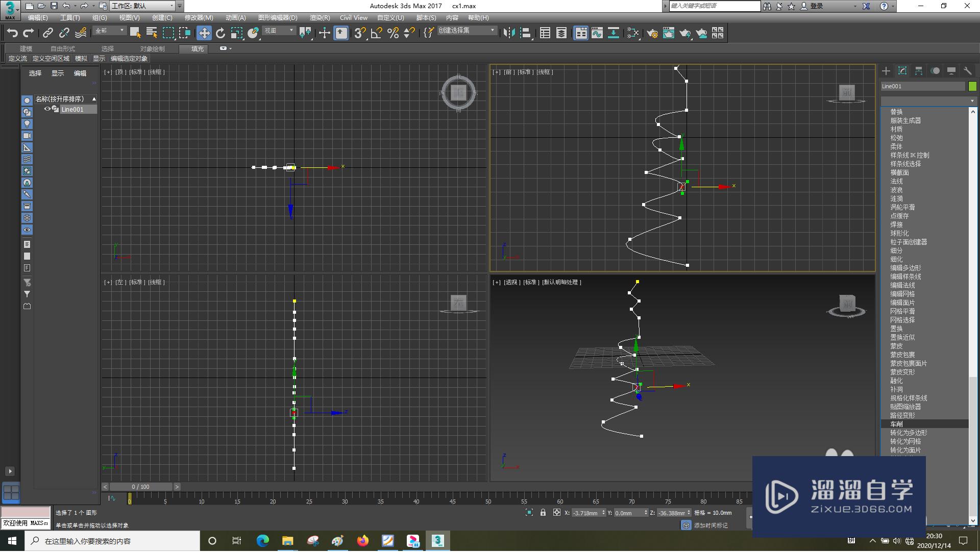Open the Schematic View icon

(614, 33)
